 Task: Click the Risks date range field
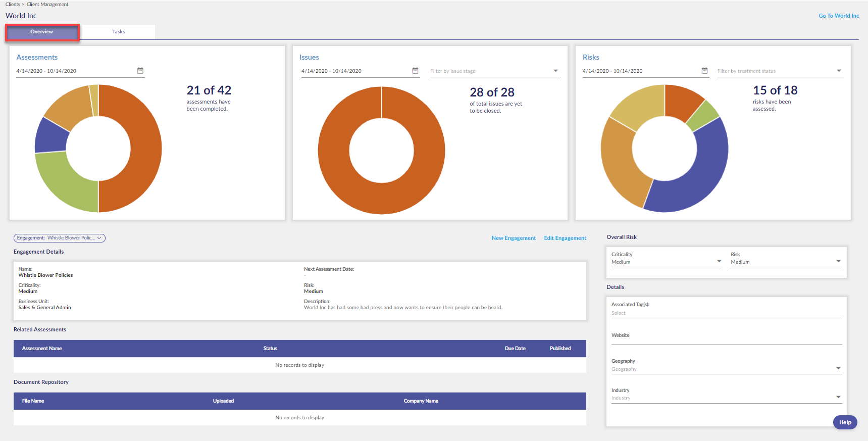(646, 71)
